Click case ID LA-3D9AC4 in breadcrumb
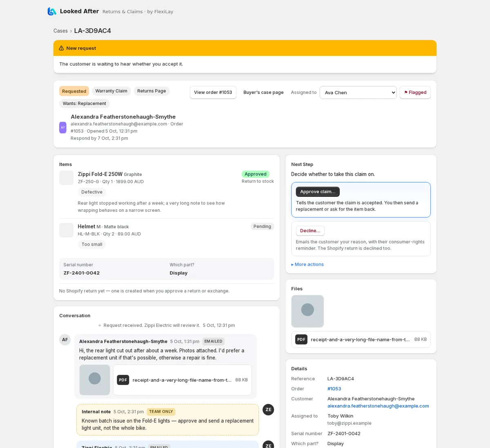 (93, 31)
